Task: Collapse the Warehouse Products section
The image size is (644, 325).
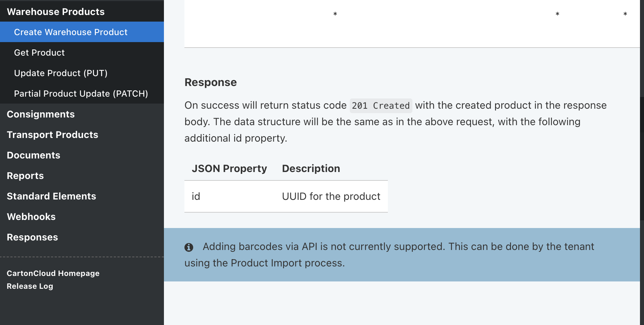Action: 56,12
